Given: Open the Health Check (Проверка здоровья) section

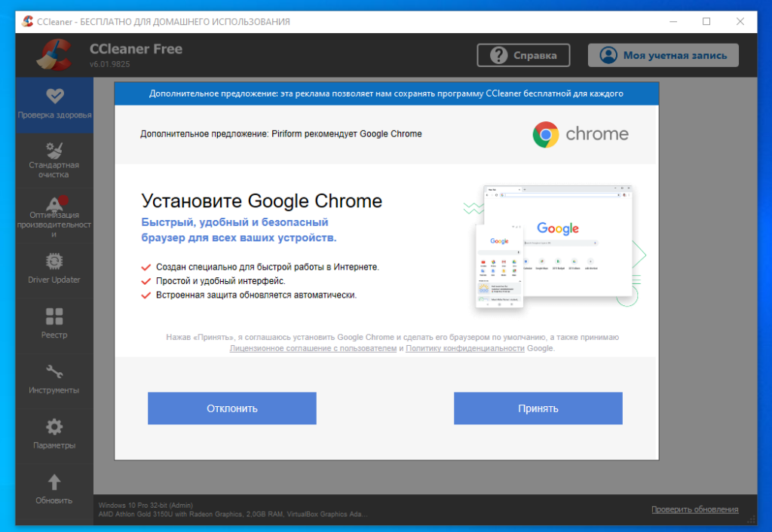Looking at the screenshot, I should [54, 105].
